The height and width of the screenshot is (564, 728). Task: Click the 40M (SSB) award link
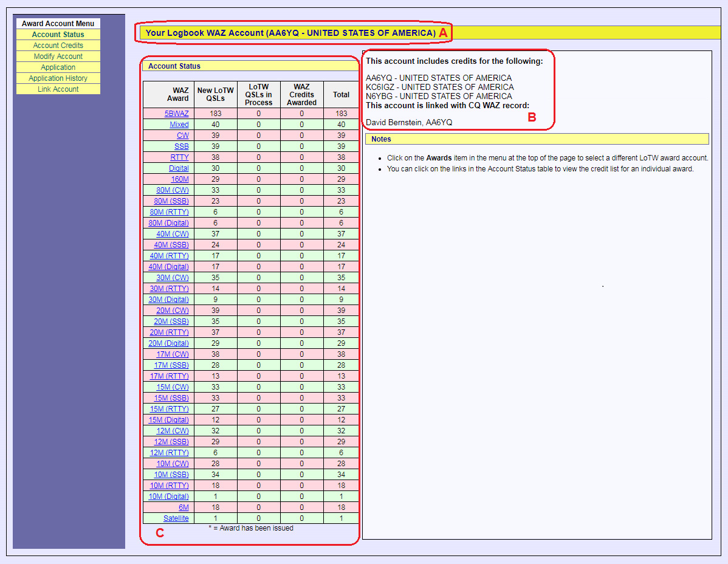[x=171, y=245]
